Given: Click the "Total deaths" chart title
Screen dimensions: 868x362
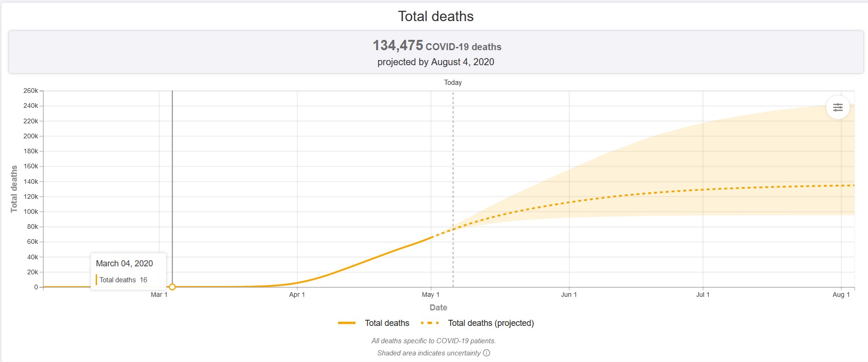Looking at the screenshot, I should tap(436, 16).
